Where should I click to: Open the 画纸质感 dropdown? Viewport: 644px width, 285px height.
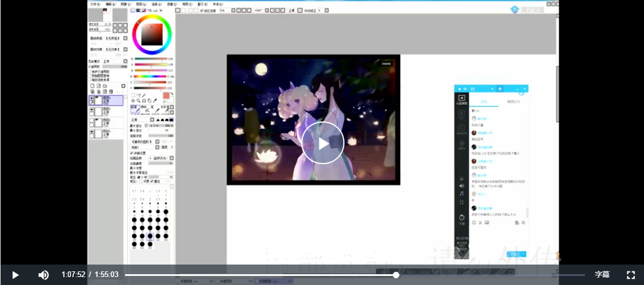click(115, 38)
